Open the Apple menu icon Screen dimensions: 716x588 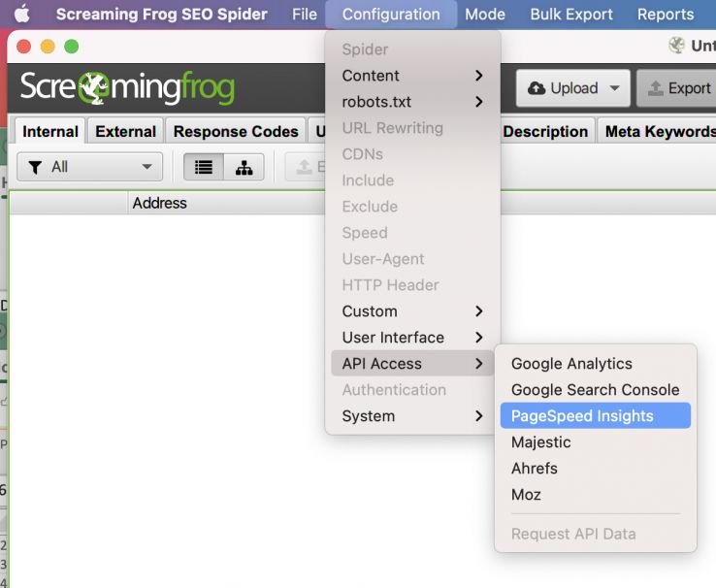click(x=21, y=15)
